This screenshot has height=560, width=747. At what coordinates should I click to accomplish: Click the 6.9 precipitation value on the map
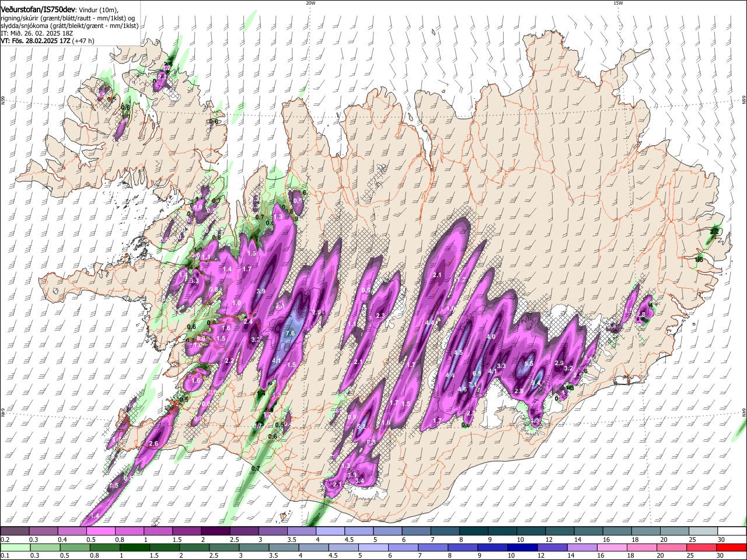(477, 373)
